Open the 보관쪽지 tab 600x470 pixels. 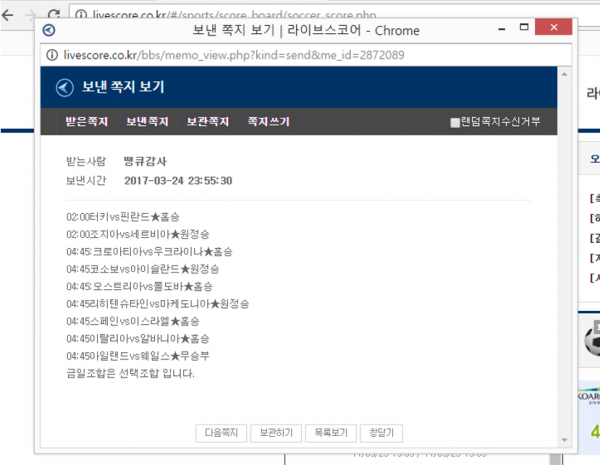point(208,122)
